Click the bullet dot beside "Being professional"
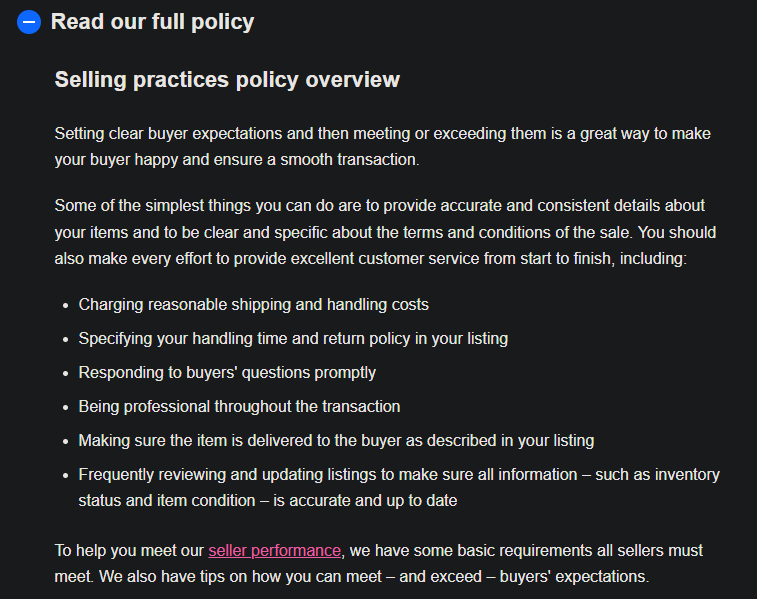This screenshot has width=757, height=599. click(x=66, y=407)
